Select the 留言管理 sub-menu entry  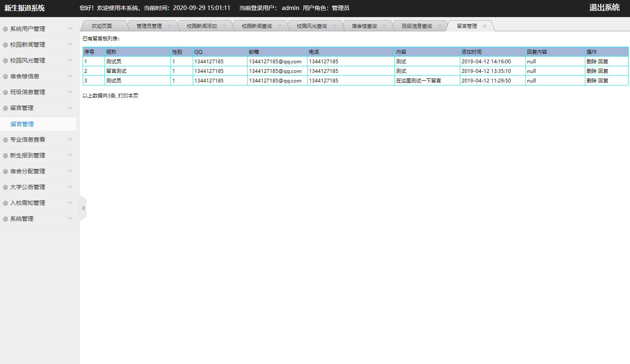tap(23, 124)
